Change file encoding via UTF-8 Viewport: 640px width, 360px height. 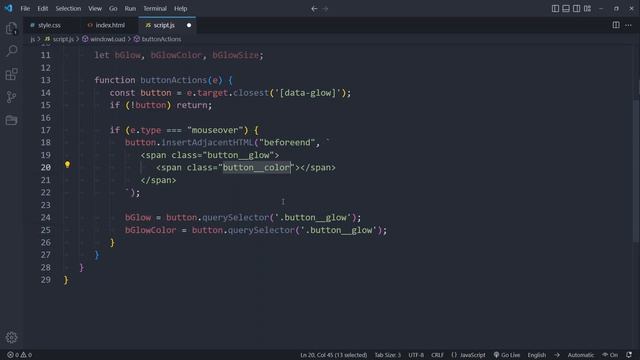point(416,355)
